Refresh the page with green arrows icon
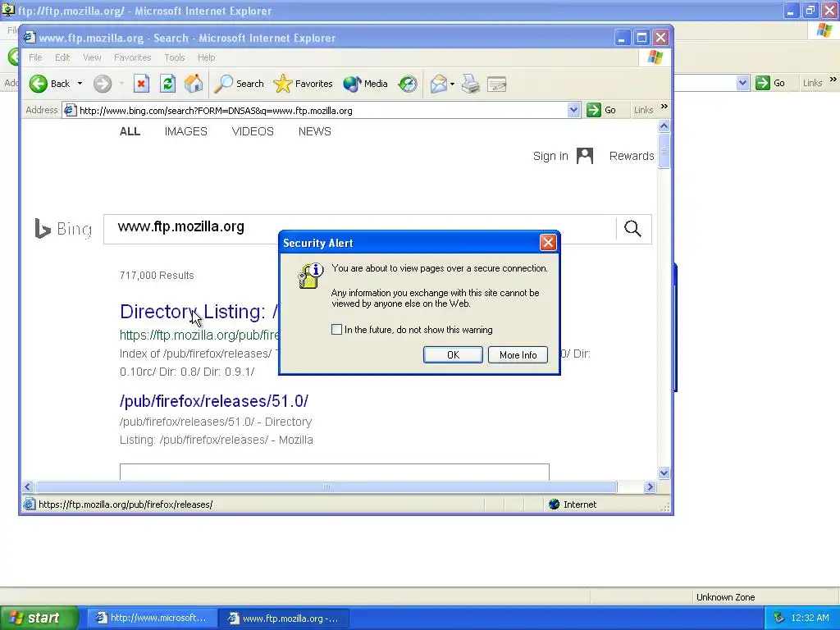Screen dimensions: 840x630 167,84
